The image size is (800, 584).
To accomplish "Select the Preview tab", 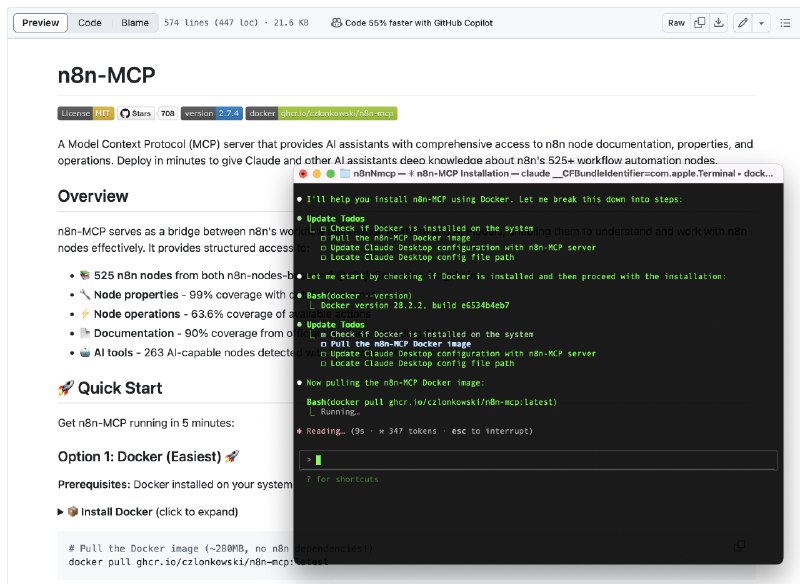I will coord(40,23).
